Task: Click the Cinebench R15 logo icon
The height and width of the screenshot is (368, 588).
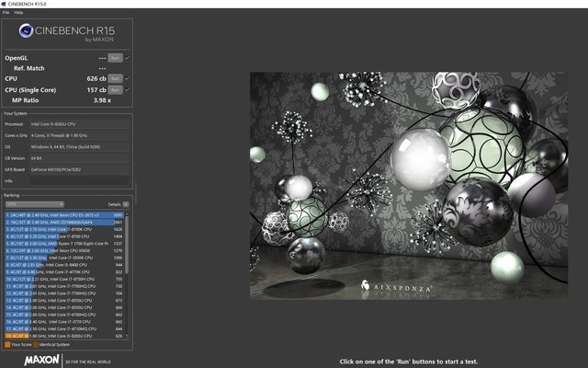Action: [x=26, y=30]
